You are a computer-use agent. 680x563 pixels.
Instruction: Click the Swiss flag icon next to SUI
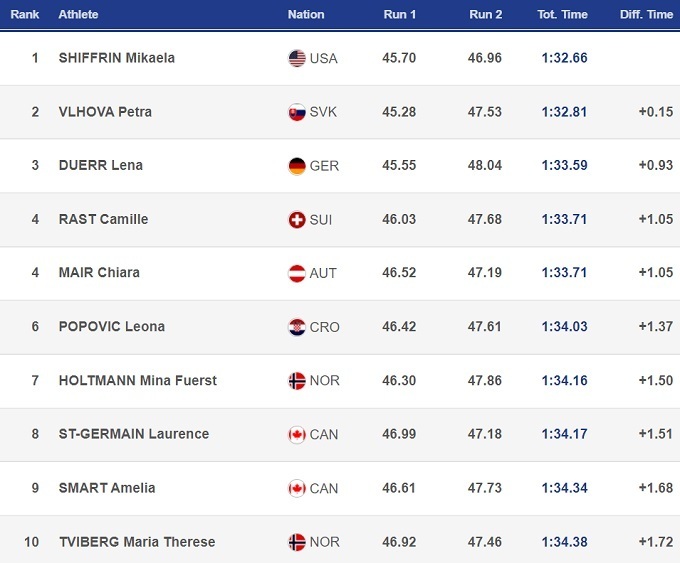click(296, 220)
